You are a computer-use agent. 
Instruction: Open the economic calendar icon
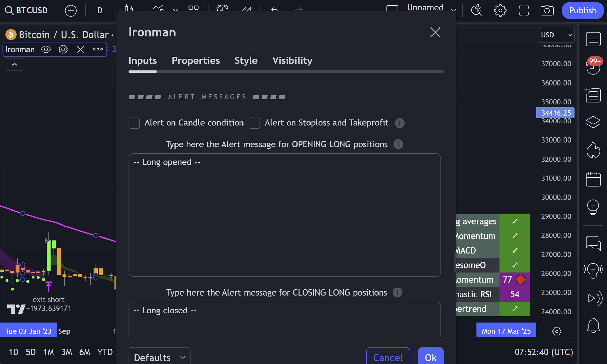tap(593, 179)
